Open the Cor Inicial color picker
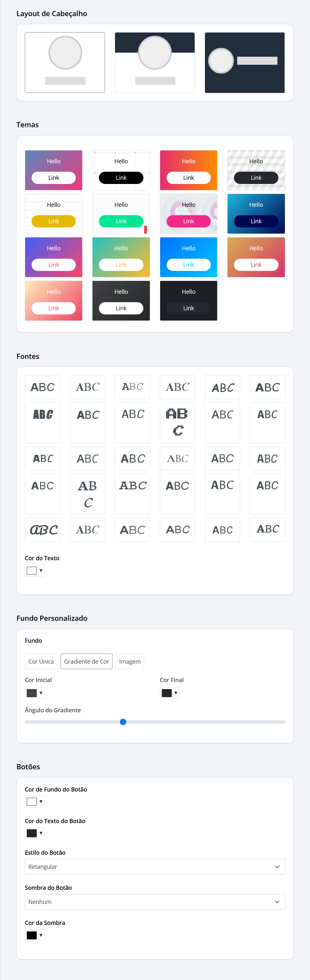The image size is (310, 980). (34, 693)
